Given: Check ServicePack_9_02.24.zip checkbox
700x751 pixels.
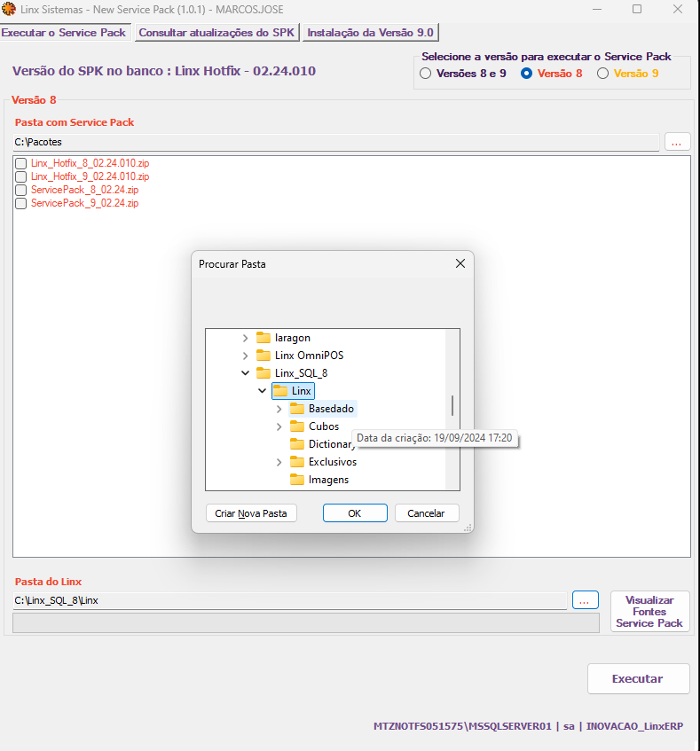Looking at the screenshot, I should (20, 204).
